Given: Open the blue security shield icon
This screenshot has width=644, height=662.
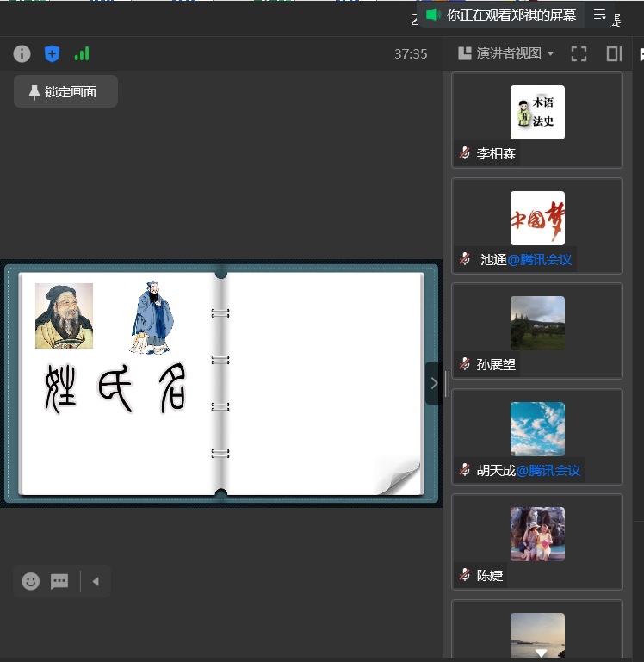Looking at the screenshot, I should click(x=52, y=53).
